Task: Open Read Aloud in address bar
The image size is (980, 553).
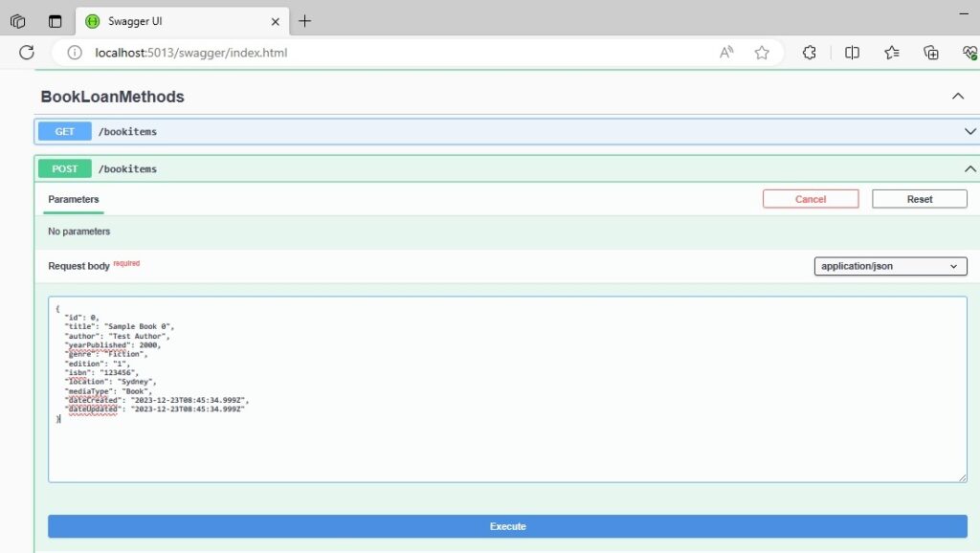Action: coord(726,53)
